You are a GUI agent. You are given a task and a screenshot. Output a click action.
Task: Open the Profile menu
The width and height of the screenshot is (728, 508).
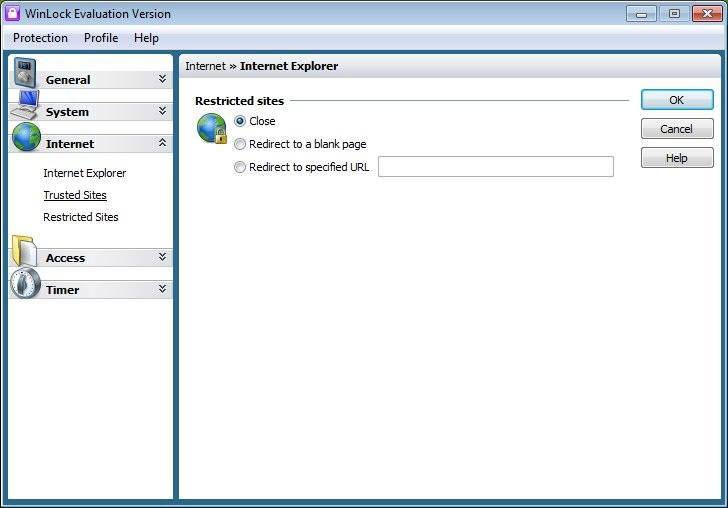pos(101,38)
